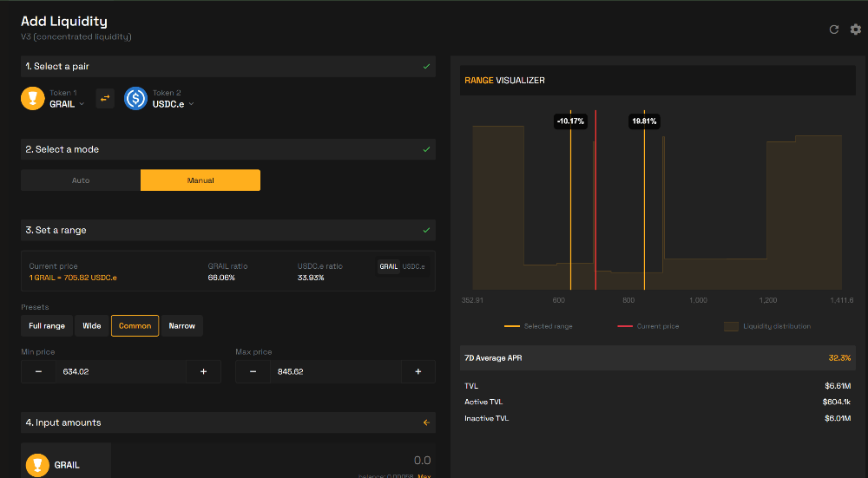Click the TVL value $6.61M

click(838, 386)
